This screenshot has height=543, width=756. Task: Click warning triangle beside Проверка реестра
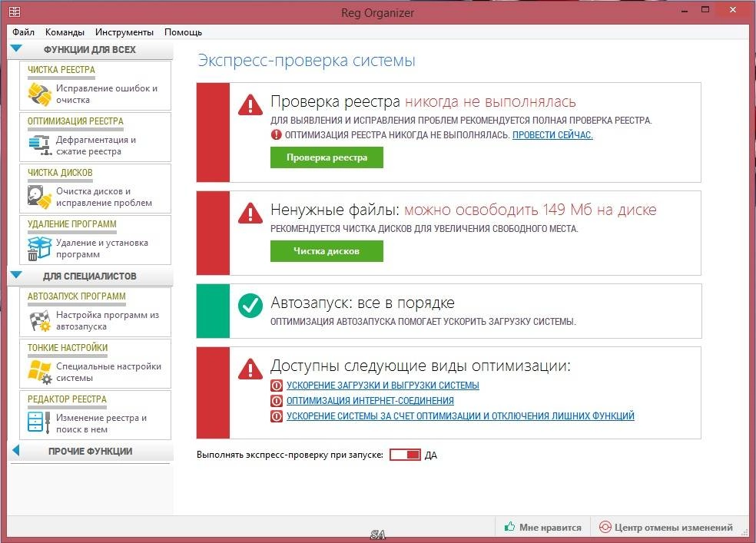[x=250, y=104]
